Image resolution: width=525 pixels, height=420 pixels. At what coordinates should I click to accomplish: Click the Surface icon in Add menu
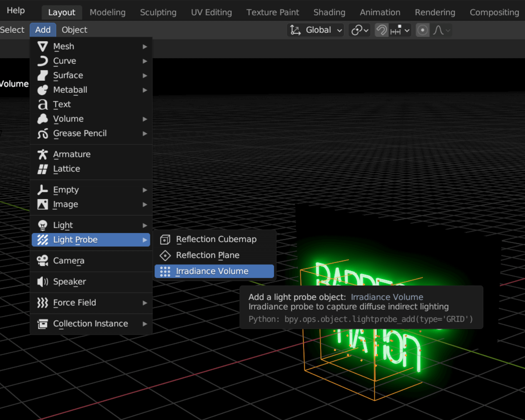click(42, 75)
